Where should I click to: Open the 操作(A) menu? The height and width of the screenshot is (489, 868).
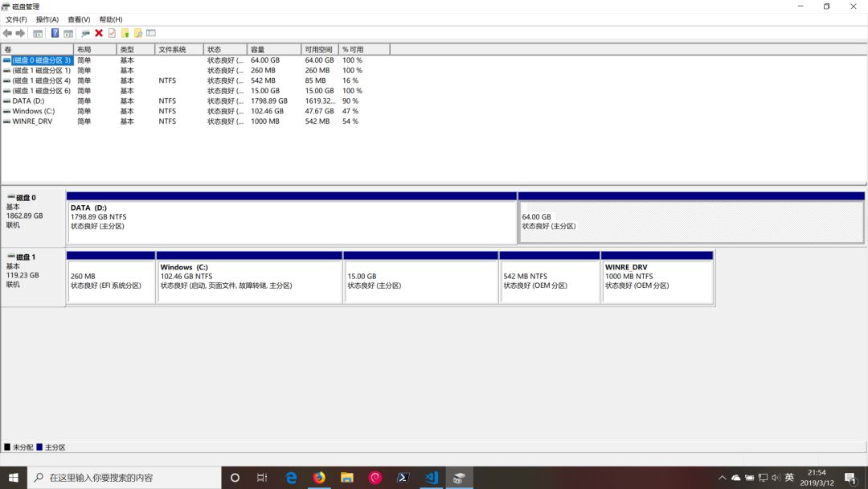[47, 19]
